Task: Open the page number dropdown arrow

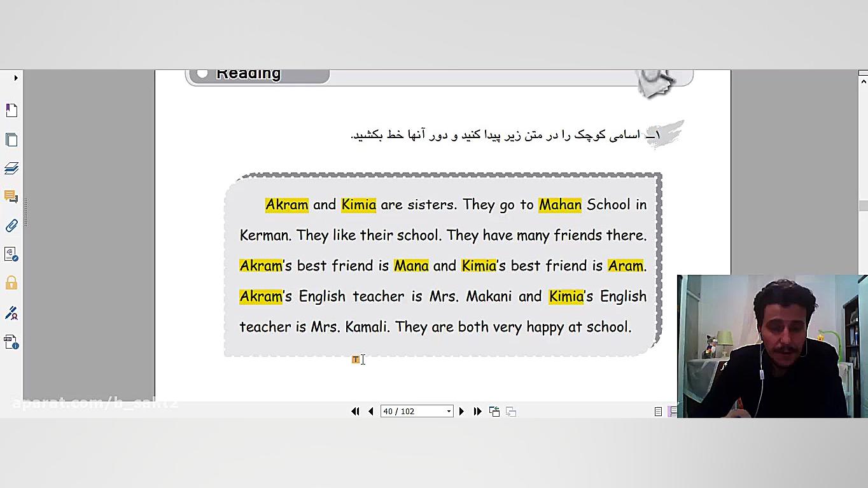Action: 449,412
